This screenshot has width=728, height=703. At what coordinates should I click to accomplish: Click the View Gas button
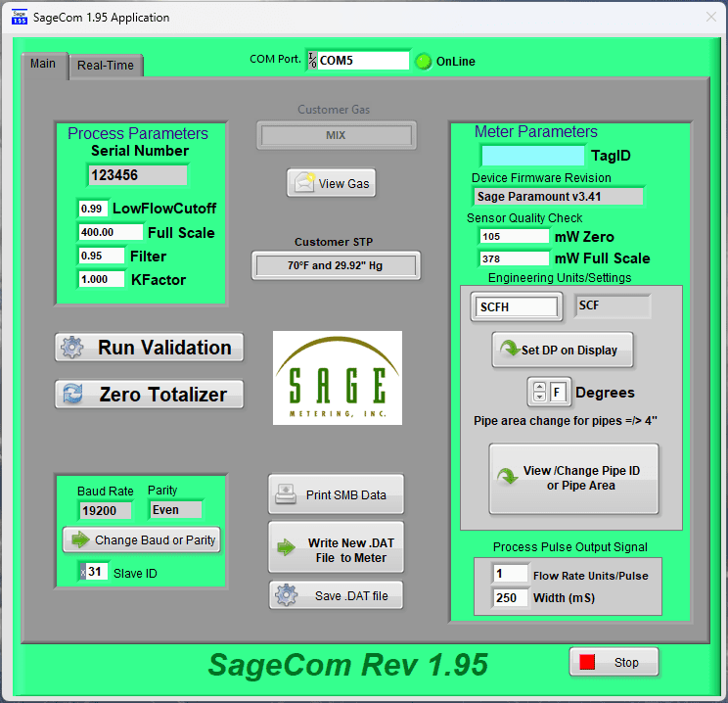pos(331,182)
